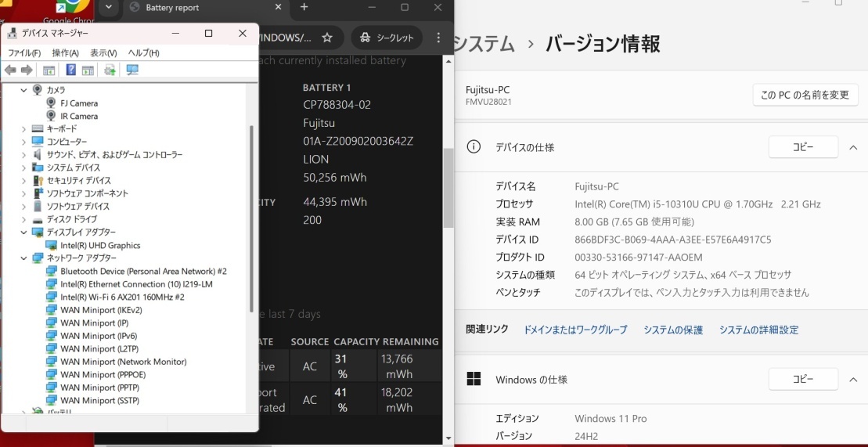Click このPCの名前を変更 button
Image resolution: width=868 pixels, height=447 pixels.
click(805, 95)
